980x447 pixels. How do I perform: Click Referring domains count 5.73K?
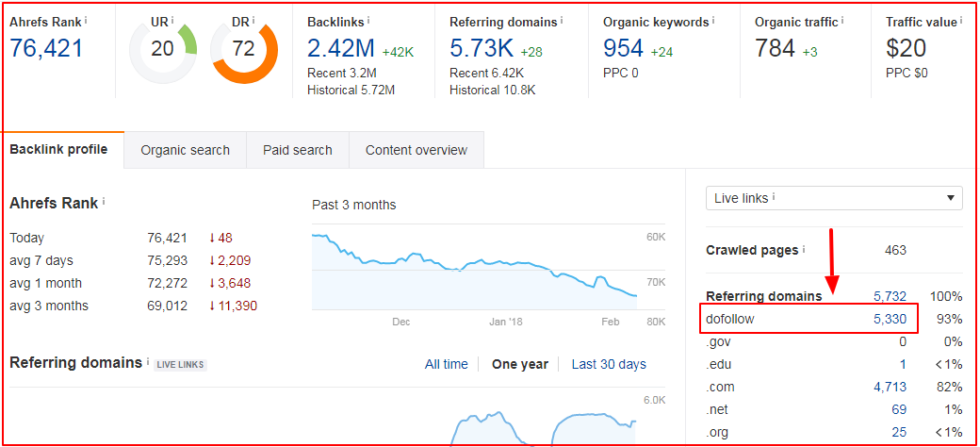pyautogui.click(x=482, y=48)
